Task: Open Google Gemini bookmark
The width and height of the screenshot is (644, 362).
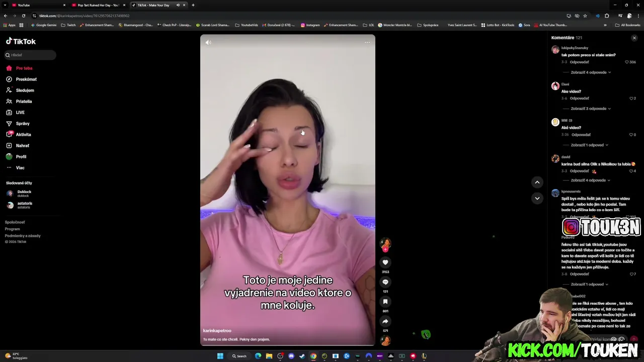Action: pyautogui.click(x=43, y=25)
